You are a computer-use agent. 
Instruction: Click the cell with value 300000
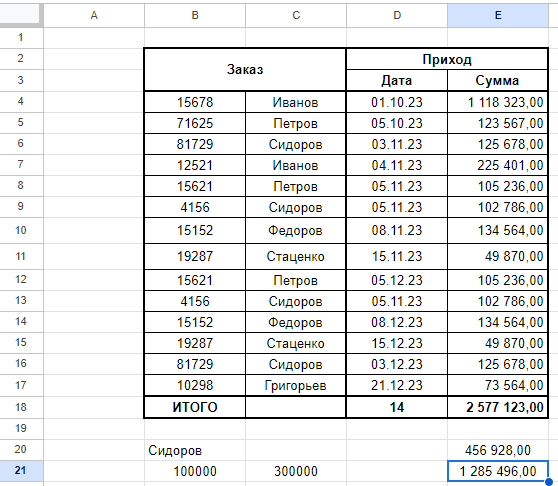click(296, 471)
